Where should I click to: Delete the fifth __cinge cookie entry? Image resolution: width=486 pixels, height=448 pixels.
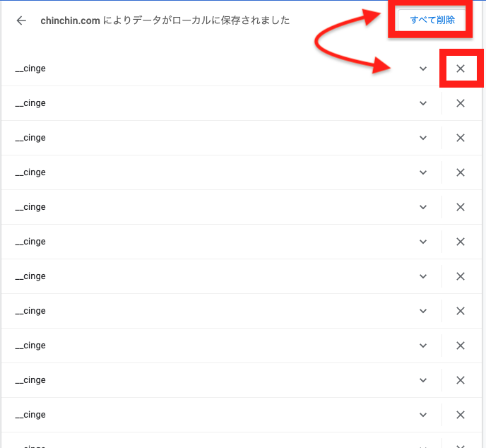pyautogui.click(x=461, y=207)
